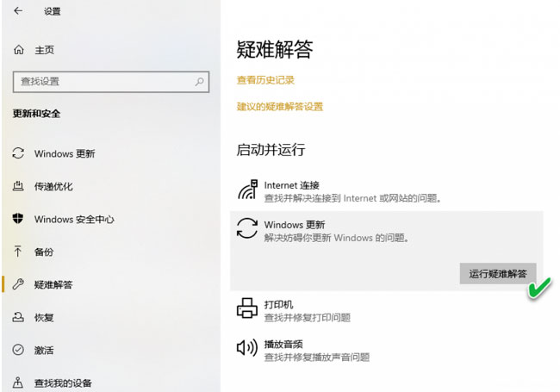
Task: Select the 打印机 troubleshooter title
Action: pos(278,304)
